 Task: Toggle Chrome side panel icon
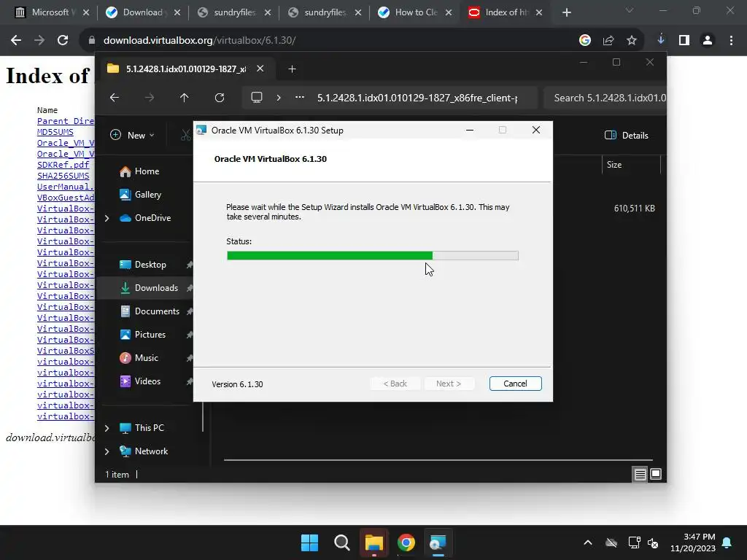pyautogui.click(x=684, y=41)
